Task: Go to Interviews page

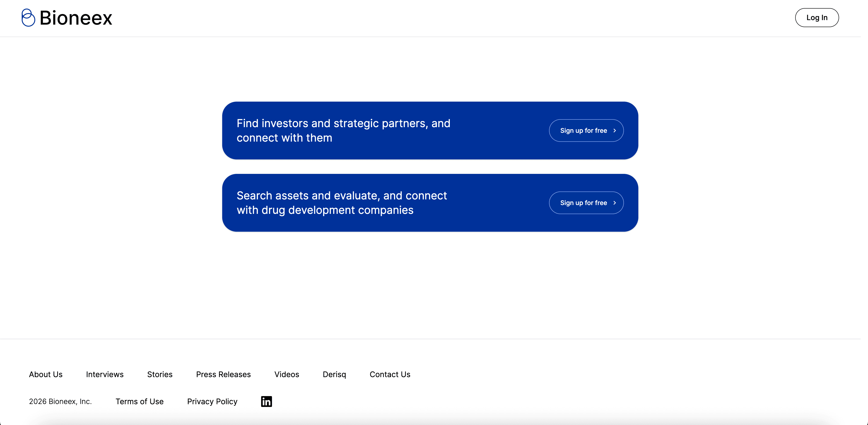Action: [105, 374]
